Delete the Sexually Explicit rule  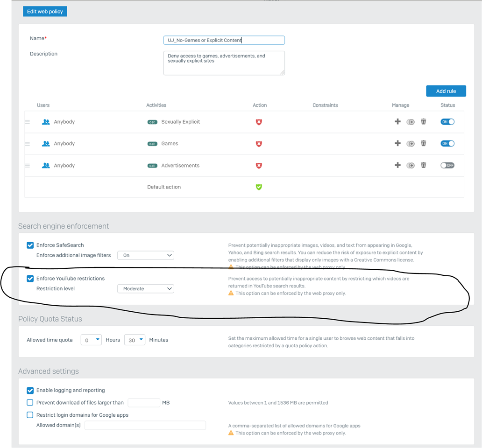point(423,122)
